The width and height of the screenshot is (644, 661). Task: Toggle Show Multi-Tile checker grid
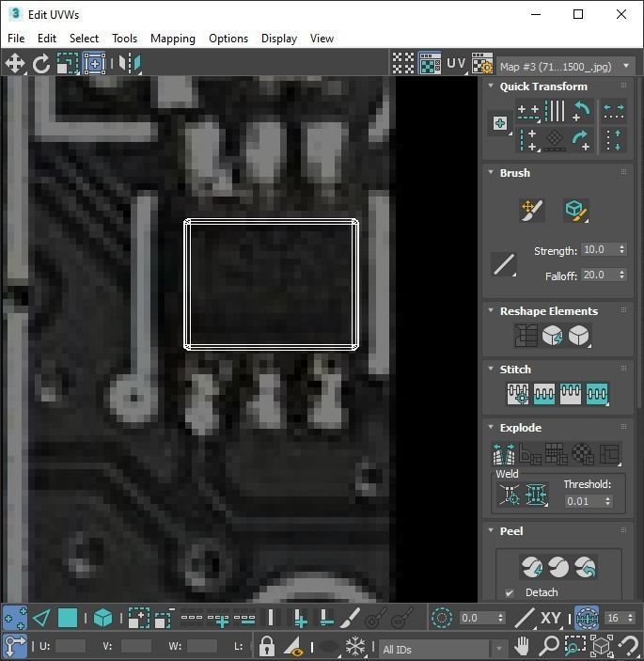coord(403,63)
